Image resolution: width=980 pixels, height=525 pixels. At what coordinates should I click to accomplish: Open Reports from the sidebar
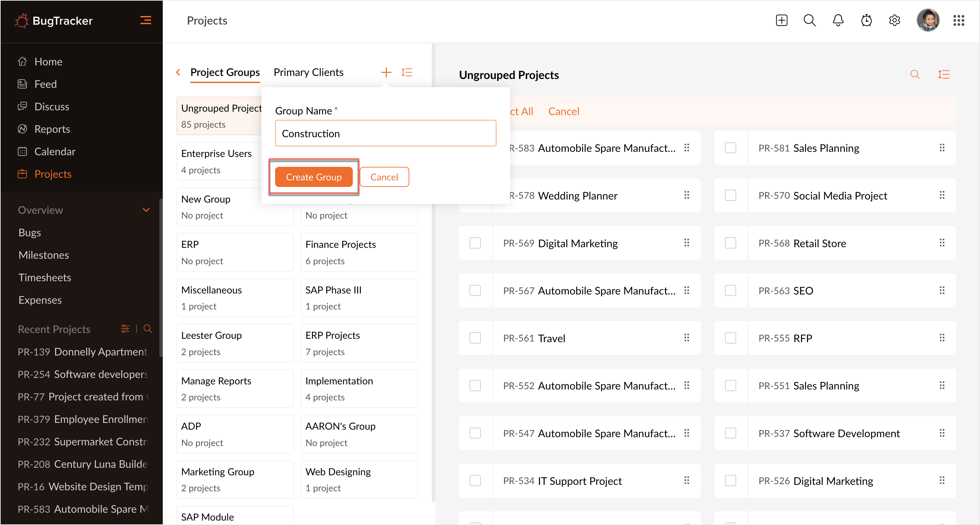pyautogui.click(x=52, y=129)
